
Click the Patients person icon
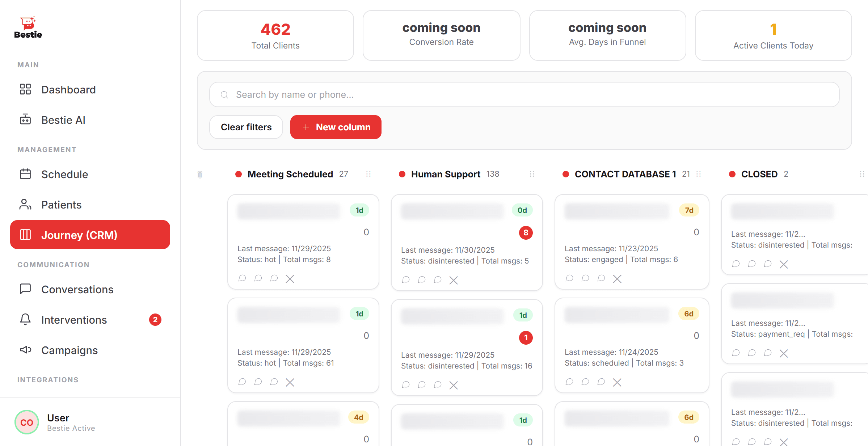click(x=25, y=204)
